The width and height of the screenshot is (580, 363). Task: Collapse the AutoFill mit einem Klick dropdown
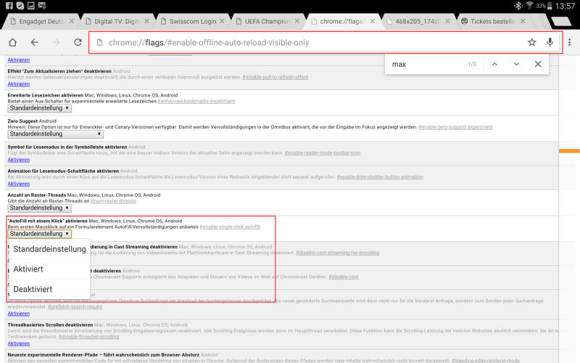pos(40,234)
